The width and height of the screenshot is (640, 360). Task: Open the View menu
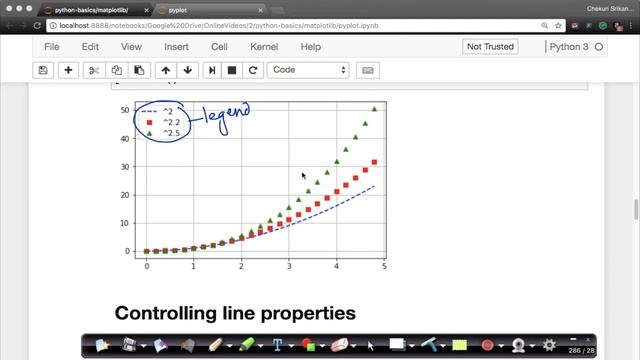(x=131, y=47)
